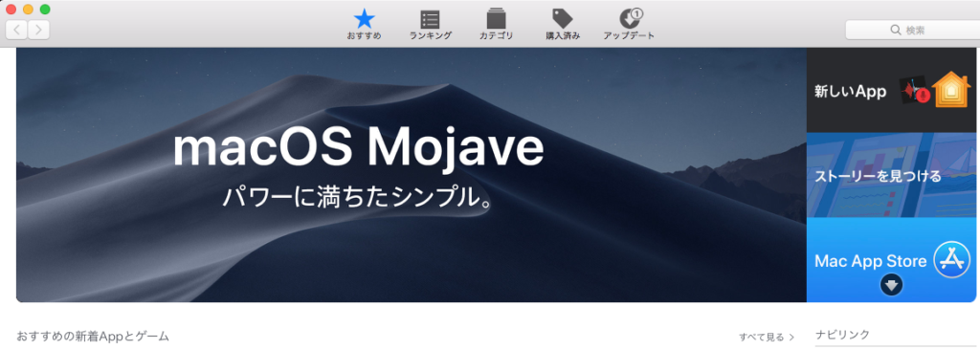Click the blue App Store logo icon
Image resolution: width=980 pixels, height=350 pixels.
pos(952,260)
